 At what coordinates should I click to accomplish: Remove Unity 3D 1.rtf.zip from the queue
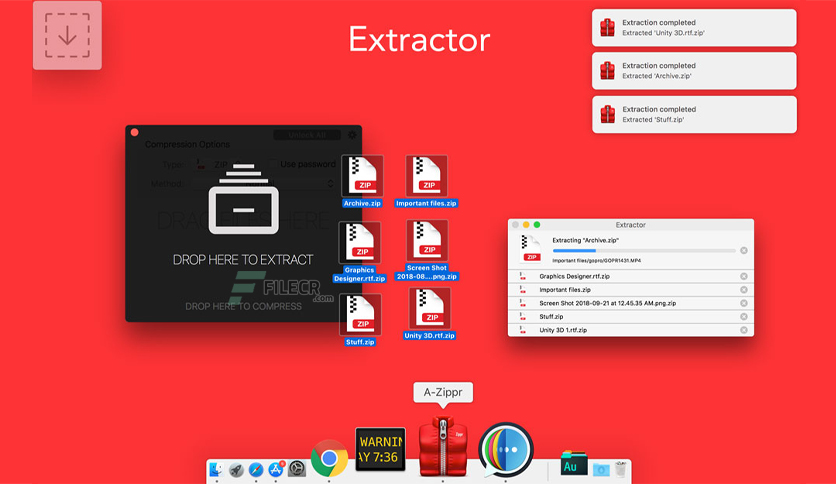pyautogui.click(x=743, y=330)
